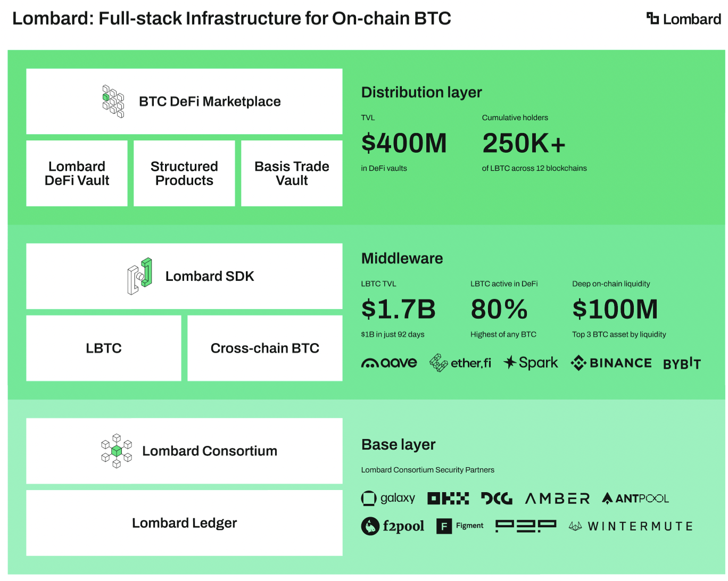Click the f2pool partner logo
The image size is (728, 581).
tap(393, 526)
